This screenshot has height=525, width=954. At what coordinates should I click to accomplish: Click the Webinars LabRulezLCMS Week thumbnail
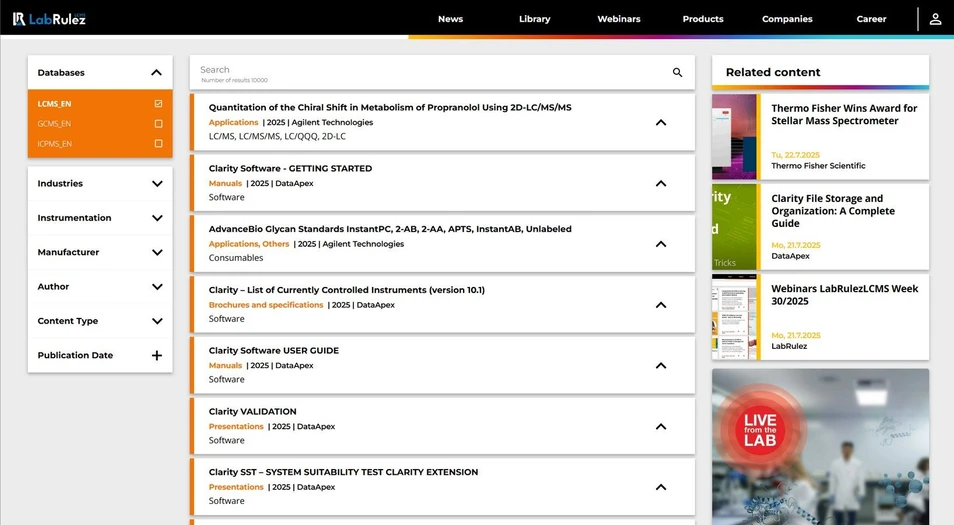(735, 317)
